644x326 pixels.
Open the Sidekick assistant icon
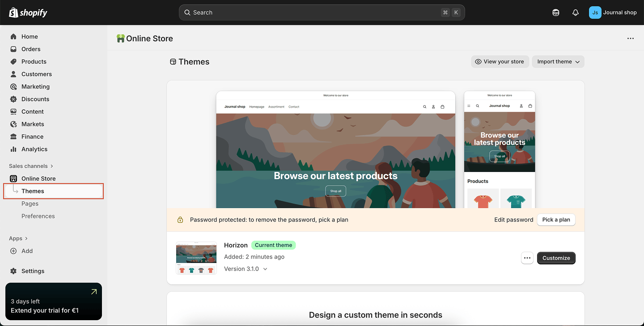[556, 13]
